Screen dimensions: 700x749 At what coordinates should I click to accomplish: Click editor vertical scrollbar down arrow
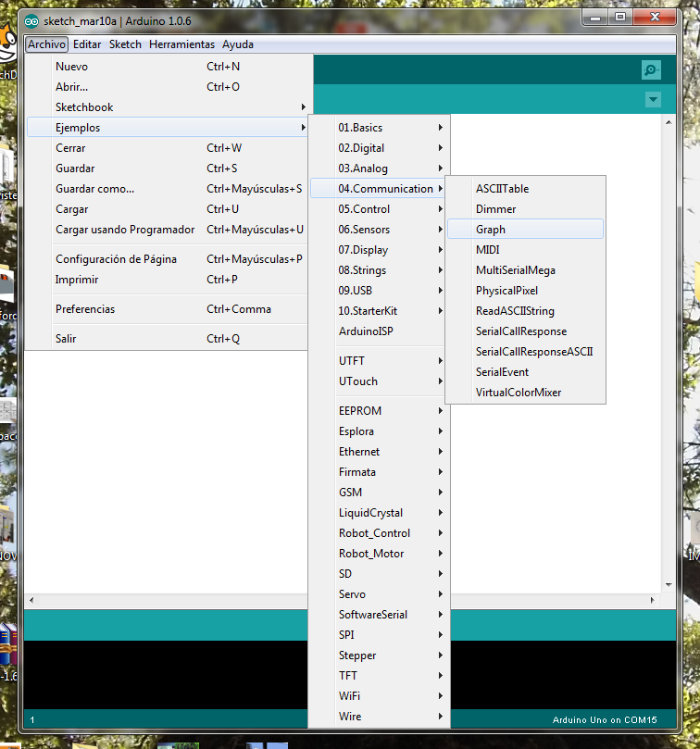pos(669,585)
